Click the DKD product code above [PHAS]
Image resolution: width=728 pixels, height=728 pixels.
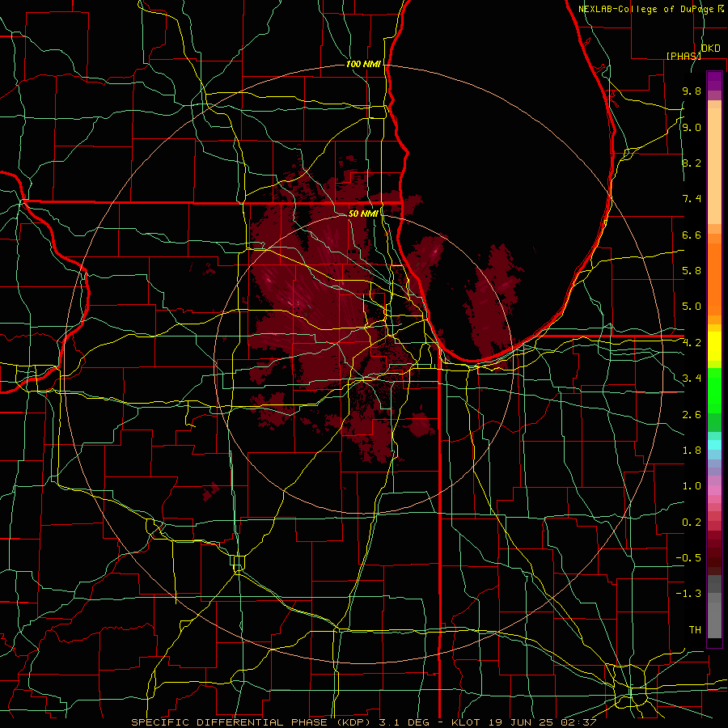710,49
